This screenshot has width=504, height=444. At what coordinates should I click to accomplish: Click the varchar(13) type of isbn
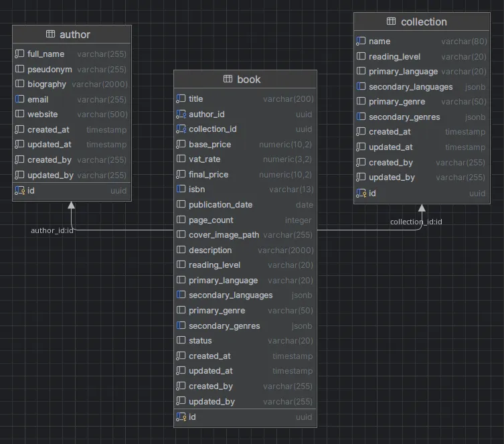coord(291,190)
